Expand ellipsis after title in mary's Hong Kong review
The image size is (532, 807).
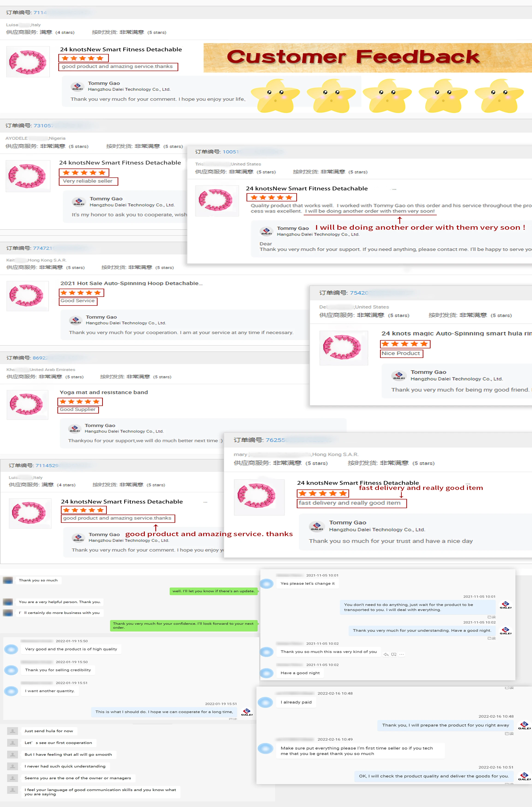coord(468,483)
